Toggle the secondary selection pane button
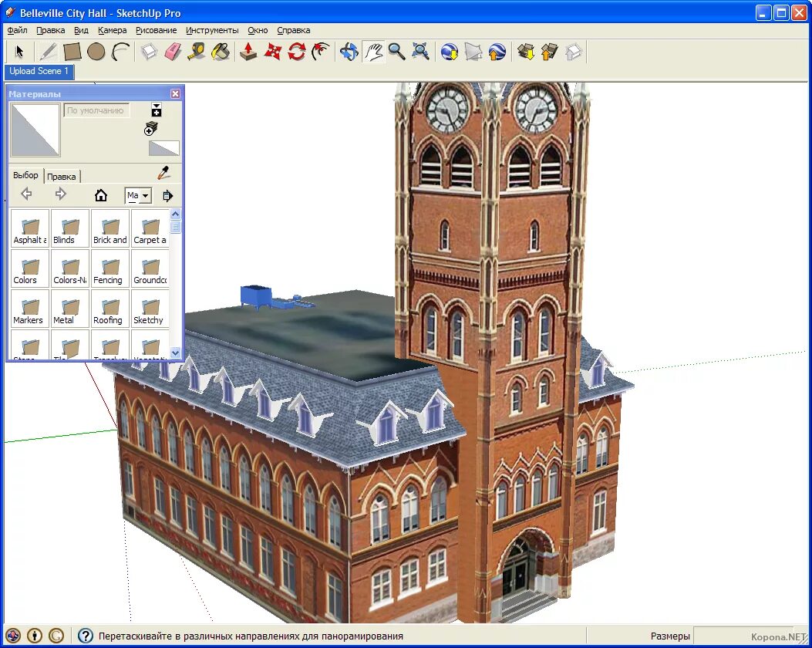 157,110
